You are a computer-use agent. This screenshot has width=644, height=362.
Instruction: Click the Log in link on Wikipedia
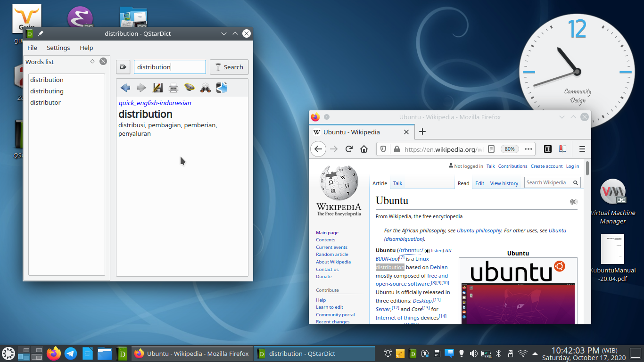click(572, 166)
